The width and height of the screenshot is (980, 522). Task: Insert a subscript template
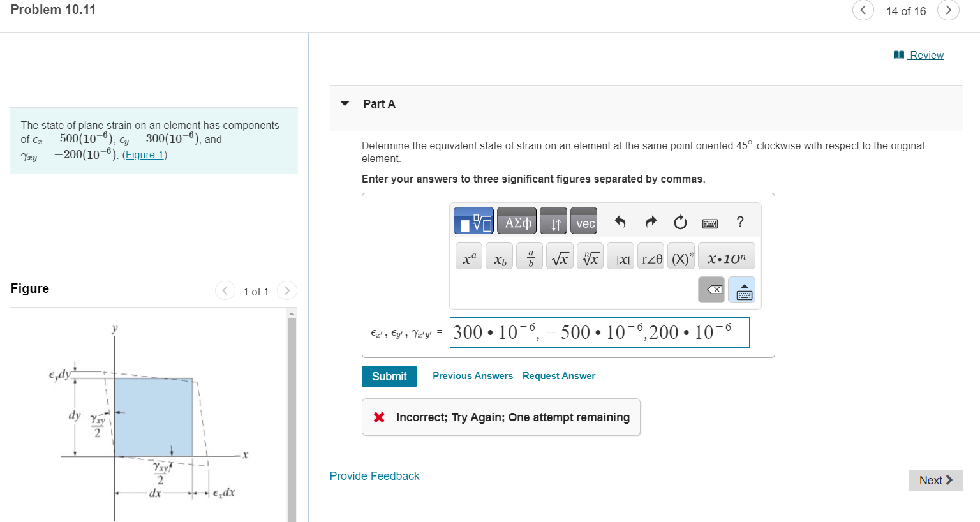click(499, 256)
